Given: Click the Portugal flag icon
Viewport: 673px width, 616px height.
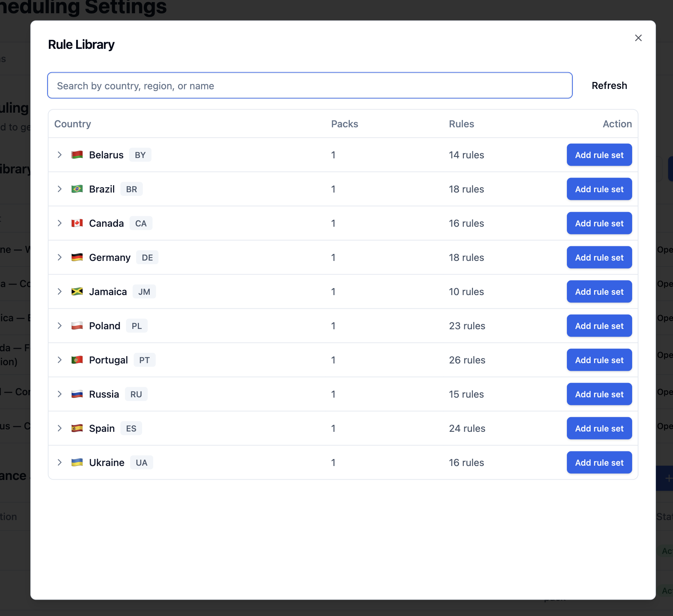Looking at the screenshot, I should click(77, 360).
